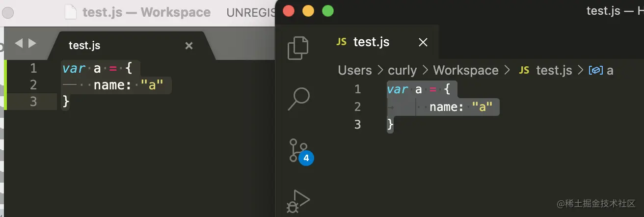Click the left tab navigation arrow in Sublime
Screen dimensions: 644x217
click(x=19, y=43)
